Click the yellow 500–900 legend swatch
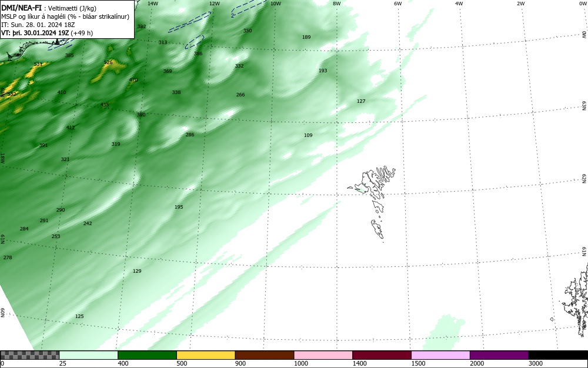This screenshot has width=588, height=368. click(206, 355)
